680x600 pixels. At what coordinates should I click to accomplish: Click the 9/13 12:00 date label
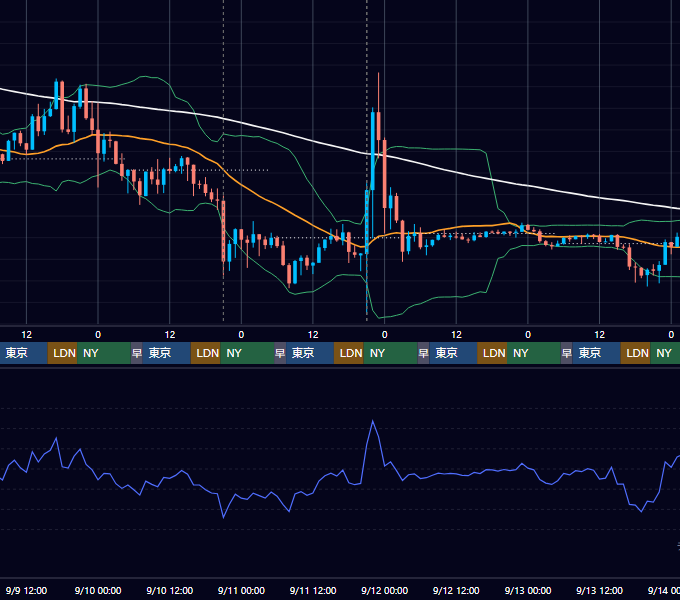coord(599,590)
